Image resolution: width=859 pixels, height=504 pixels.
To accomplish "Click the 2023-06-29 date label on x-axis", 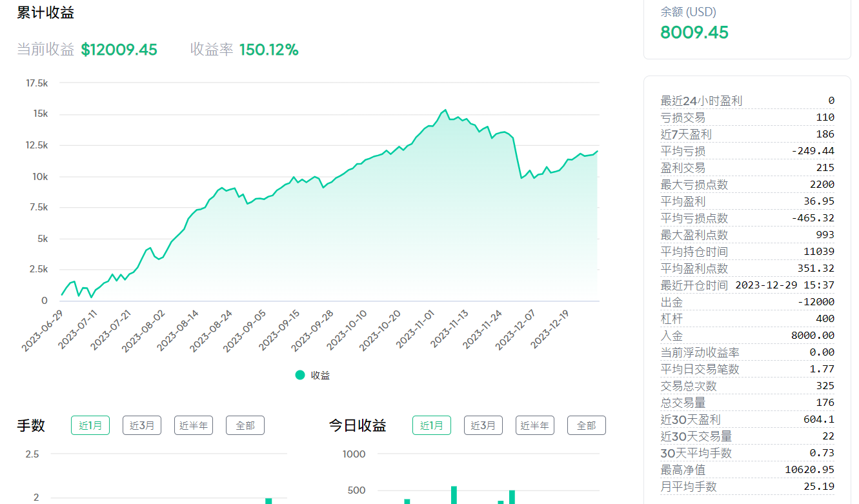I will [x=43, y=329].
